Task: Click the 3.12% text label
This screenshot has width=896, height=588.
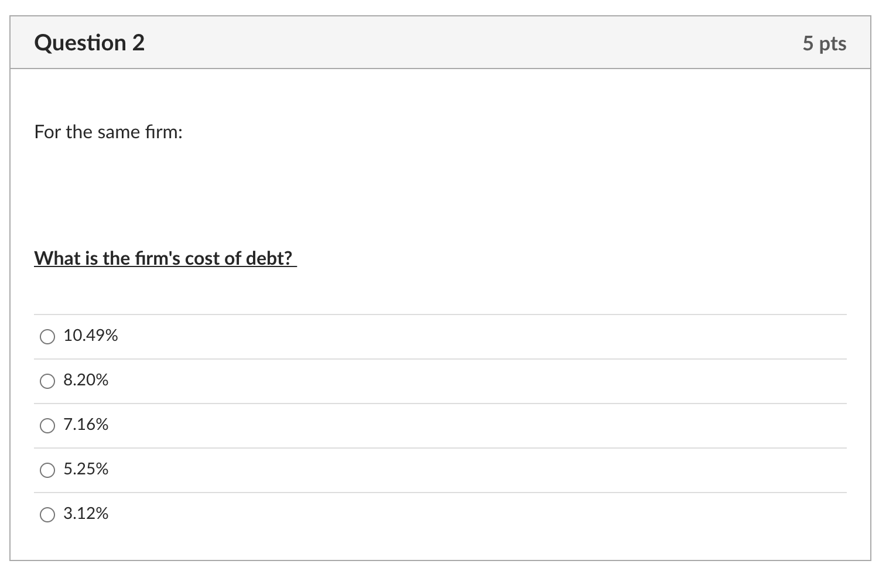Action: 86,514
